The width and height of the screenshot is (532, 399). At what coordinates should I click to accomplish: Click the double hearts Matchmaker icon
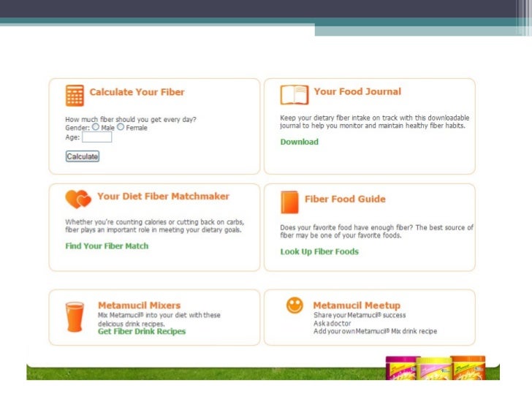(x=78, y=199)
